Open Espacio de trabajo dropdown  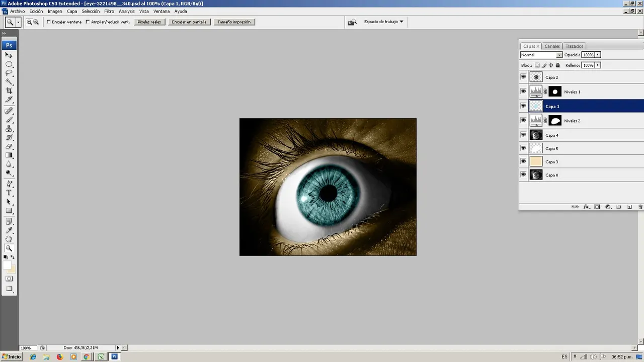384,22
